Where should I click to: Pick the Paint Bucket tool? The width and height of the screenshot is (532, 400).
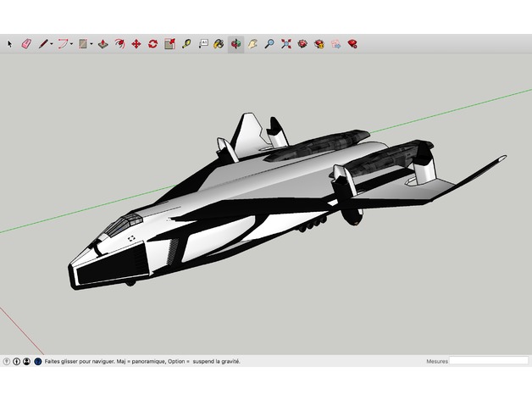pos(219,44)
